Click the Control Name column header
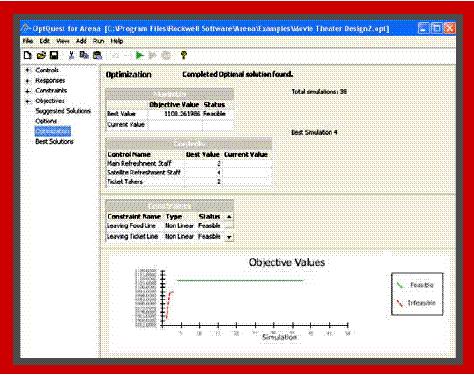The width and height of the screenshot is (474, 376). click(129, 155)
